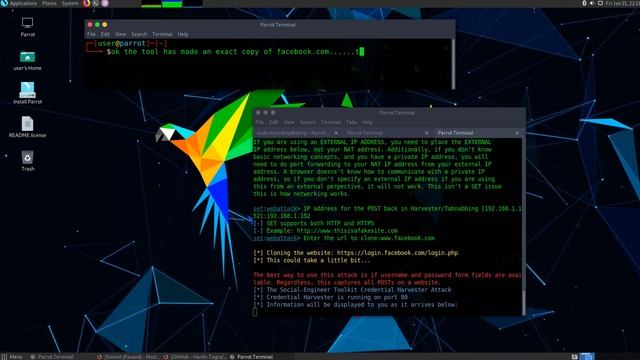
Task: Open File menu in lower terminal window
Action: [259, 122]
